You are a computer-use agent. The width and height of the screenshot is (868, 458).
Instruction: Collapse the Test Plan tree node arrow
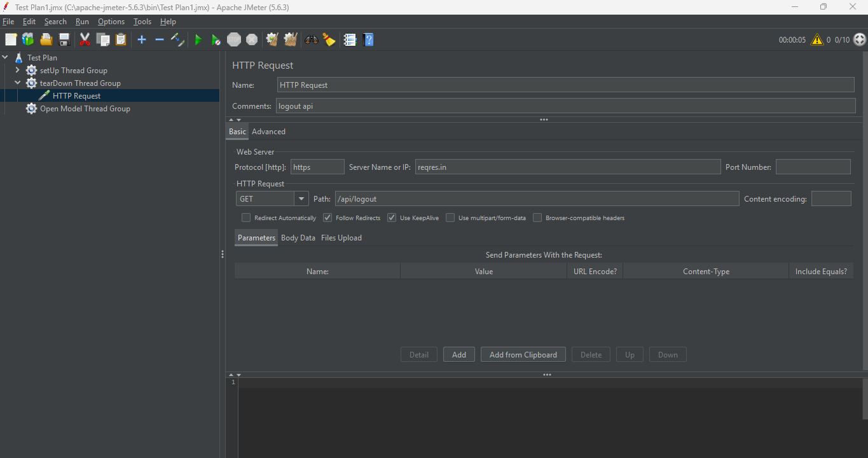coord(5,57)
